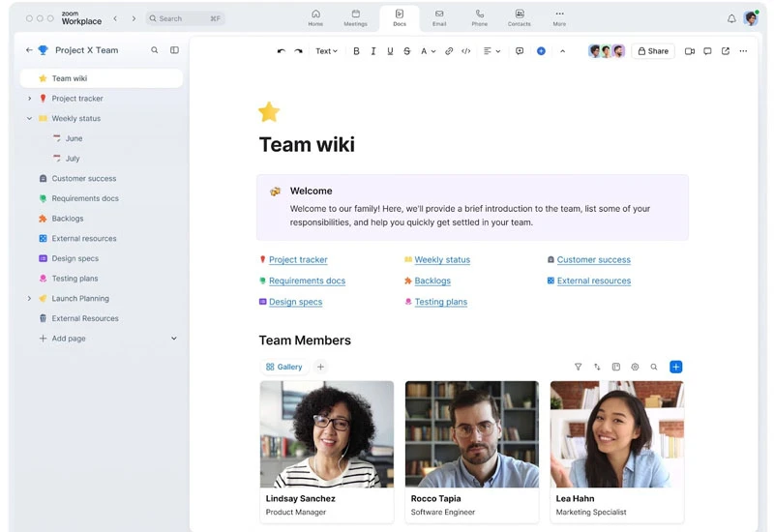Expand the Project tracker page

click(x=29, y=99)
